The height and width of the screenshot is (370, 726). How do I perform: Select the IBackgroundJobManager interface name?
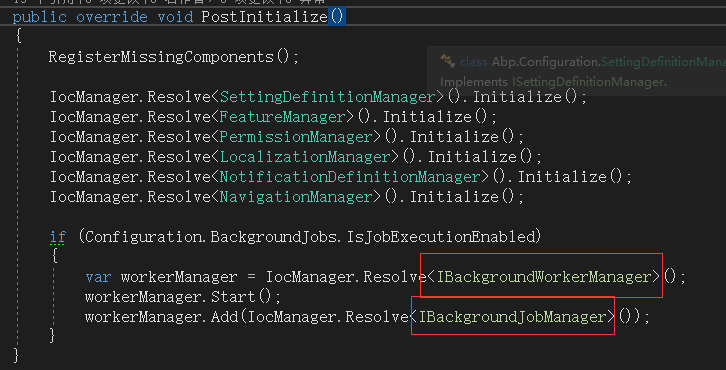[513, 317]
